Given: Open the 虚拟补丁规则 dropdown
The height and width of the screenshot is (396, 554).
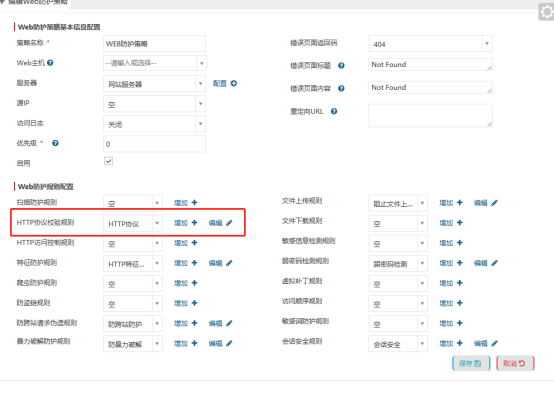Looking at the screenshot, I should 398,284.
